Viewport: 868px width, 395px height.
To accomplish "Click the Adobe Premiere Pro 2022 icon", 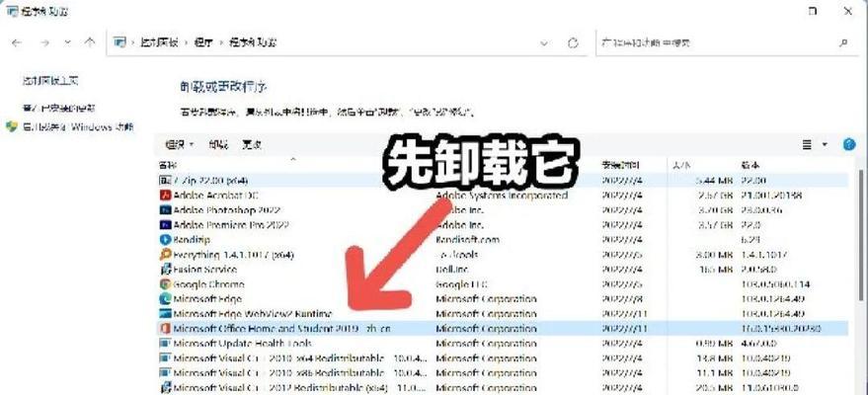I will (x=165, y=225).
